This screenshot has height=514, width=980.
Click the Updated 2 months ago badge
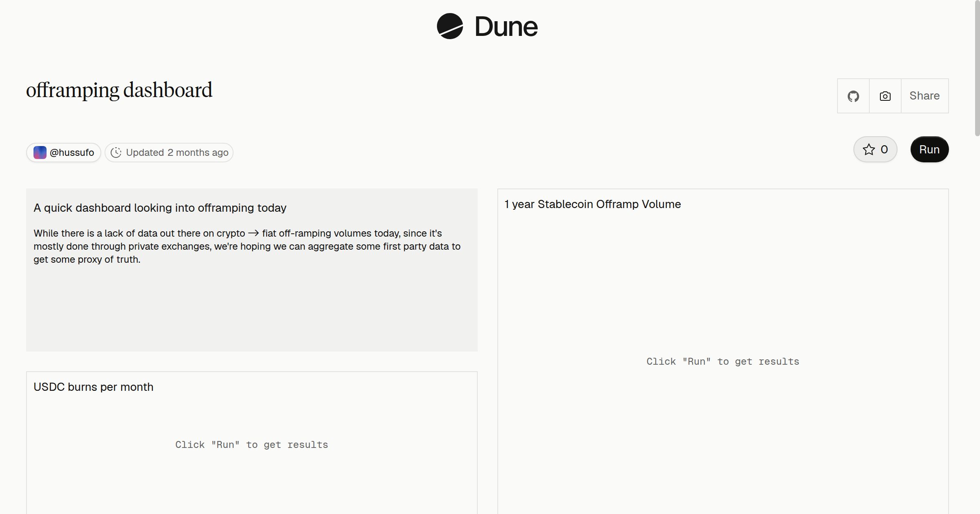169,153
